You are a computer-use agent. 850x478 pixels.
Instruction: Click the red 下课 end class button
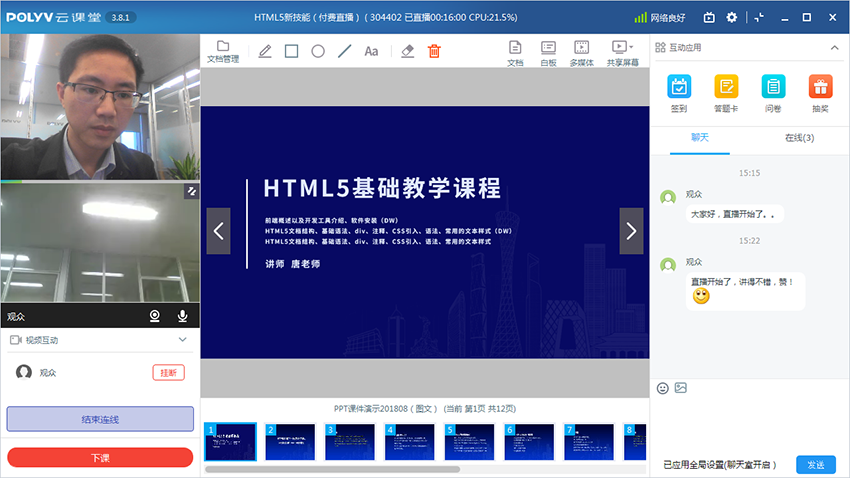(100, 457)
